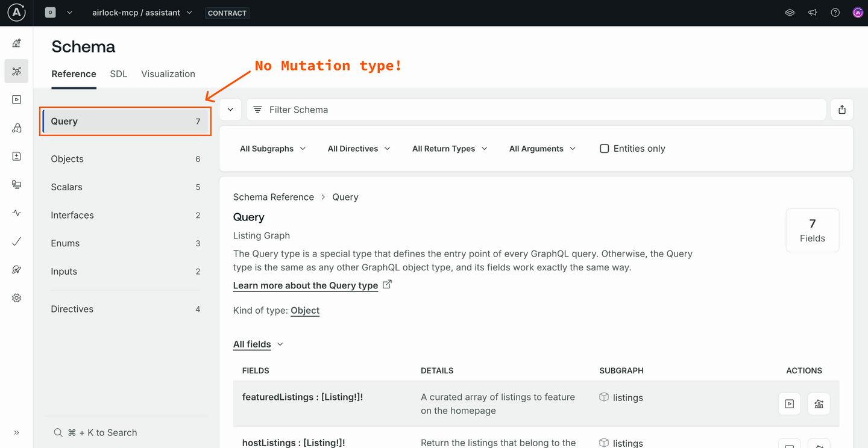The height and width of the screenshot is (448, 868).
Task: Open the Checks checkmark icon
Action: point(16,241)
